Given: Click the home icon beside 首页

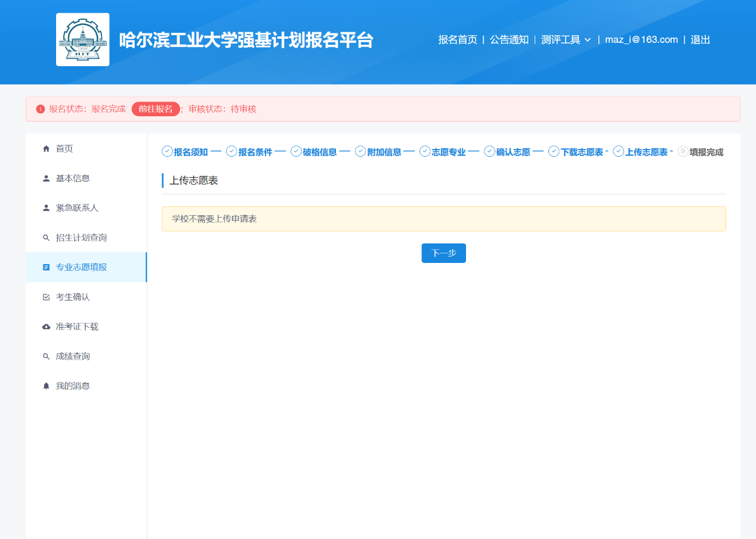Looking at the screenshot, I should tap(46, 148).
